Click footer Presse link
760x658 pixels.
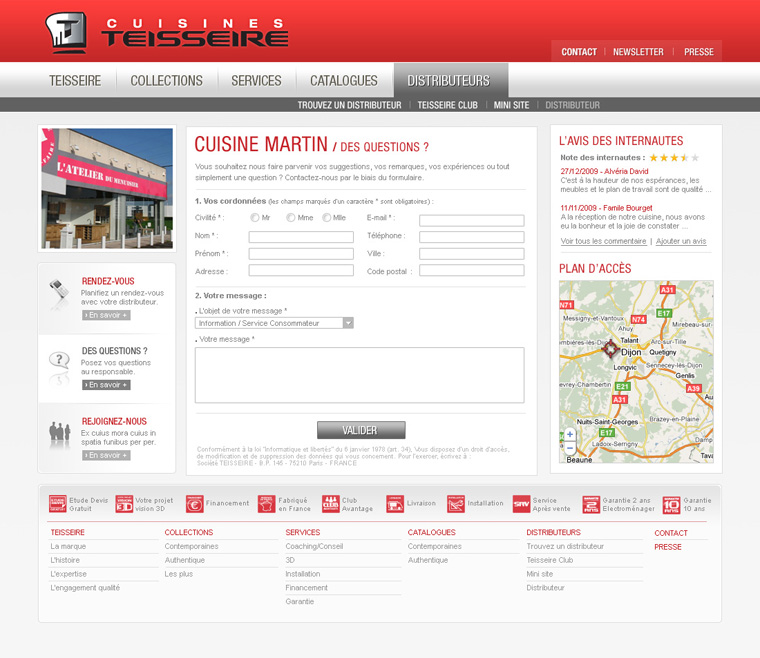[x=667, y=547]
